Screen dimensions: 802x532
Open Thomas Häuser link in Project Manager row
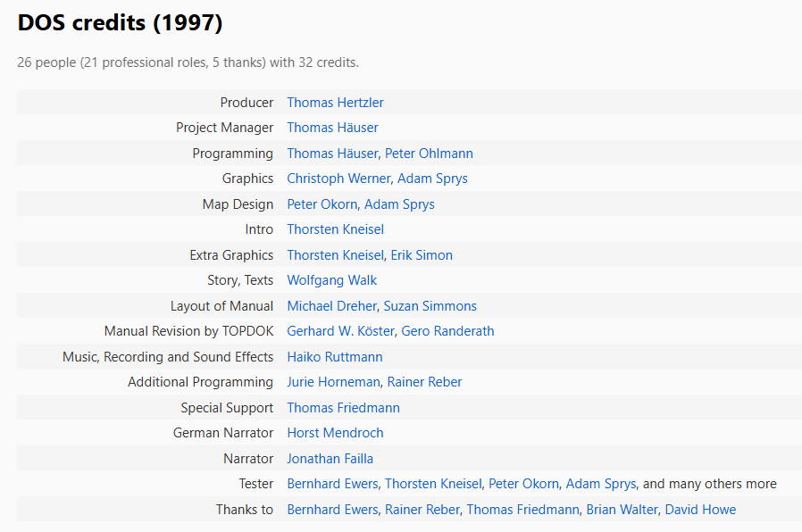332,128
